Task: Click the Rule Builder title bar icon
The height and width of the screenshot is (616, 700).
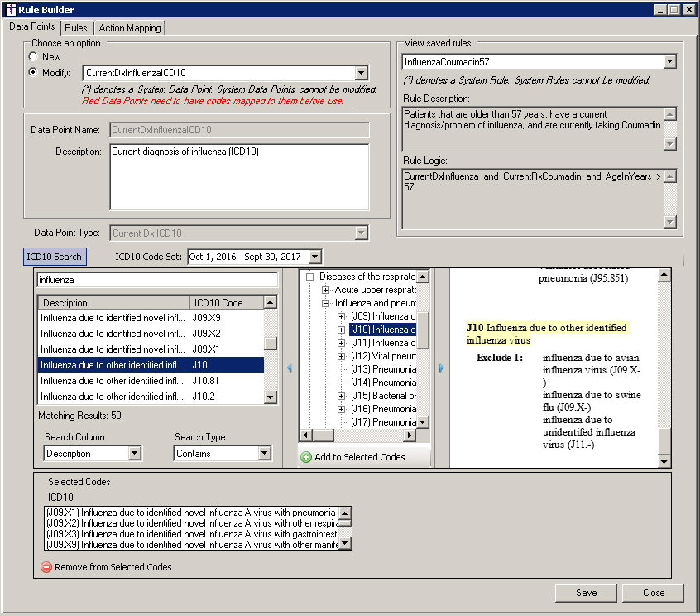Action: pyautogui.click(x=9, y=9)
